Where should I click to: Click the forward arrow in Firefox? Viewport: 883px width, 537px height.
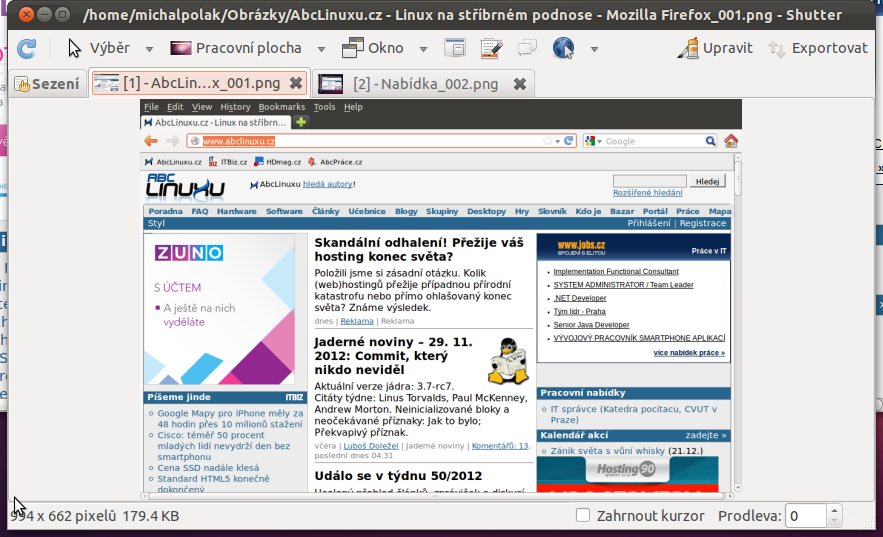point(172,141)
